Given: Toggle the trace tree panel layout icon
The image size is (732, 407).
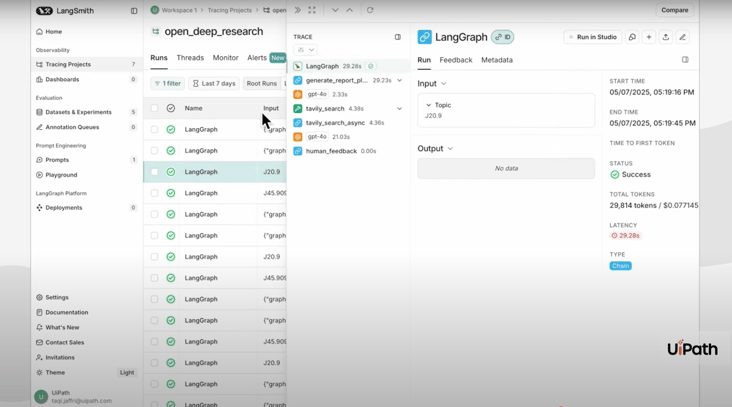Looking at the screenshot, I should pos(398,37).
